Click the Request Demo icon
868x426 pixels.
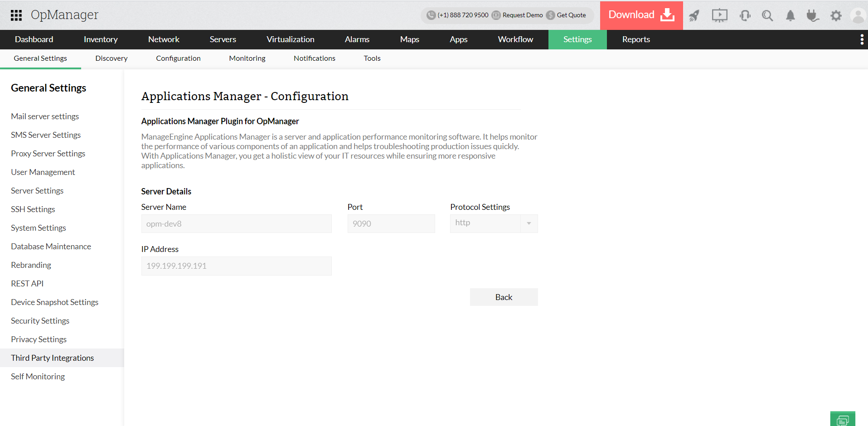[x=496, y=15]
